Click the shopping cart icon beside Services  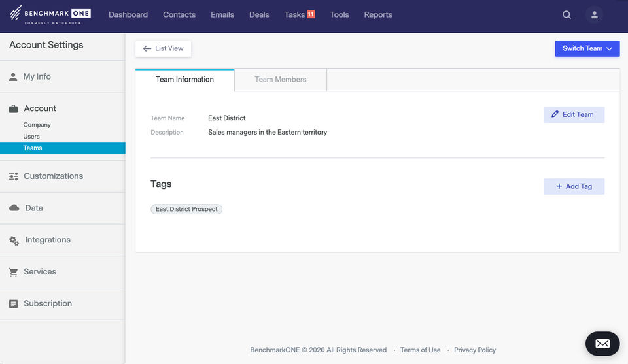tap(13, 272)
